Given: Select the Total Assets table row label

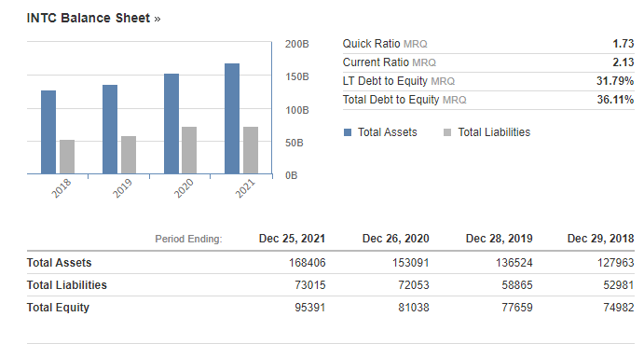Looking at the screenshot, I should pos(59,263).
